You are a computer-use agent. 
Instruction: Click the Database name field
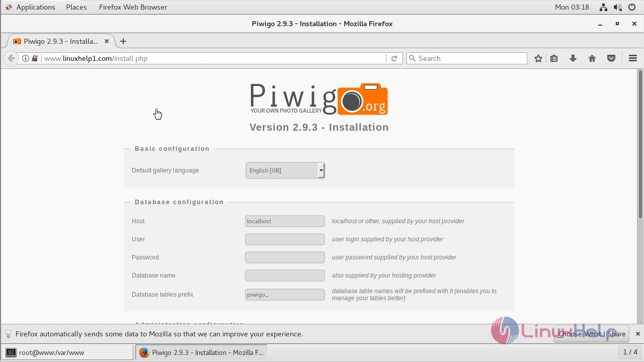285,276
